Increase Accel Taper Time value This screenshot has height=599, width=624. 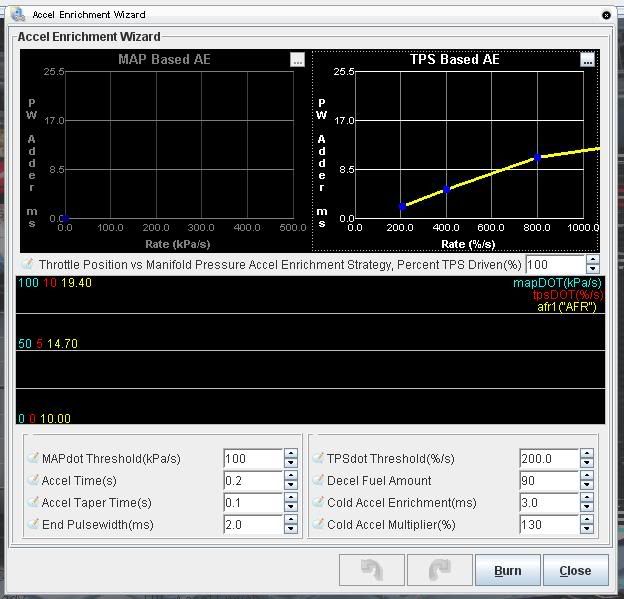(x=291, y=498)
